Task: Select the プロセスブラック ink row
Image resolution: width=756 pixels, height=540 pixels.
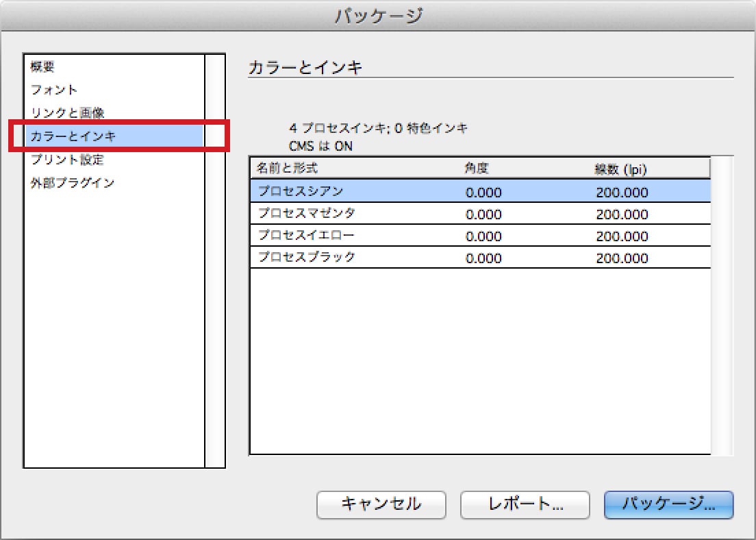Action: (479, 258)
